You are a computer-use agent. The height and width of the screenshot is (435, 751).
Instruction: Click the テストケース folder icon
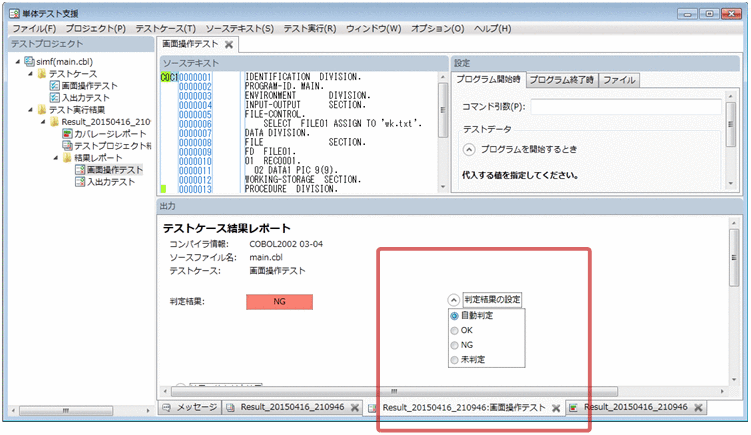(42, 73)
